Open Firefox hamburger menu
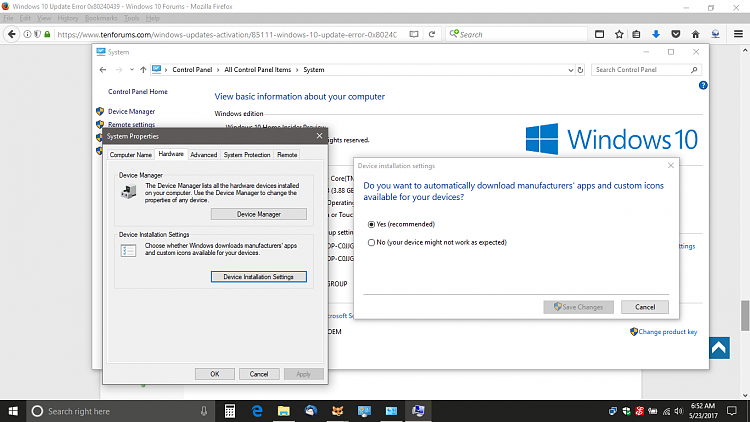Screen dimensions: 750x422 pos(738,34)
